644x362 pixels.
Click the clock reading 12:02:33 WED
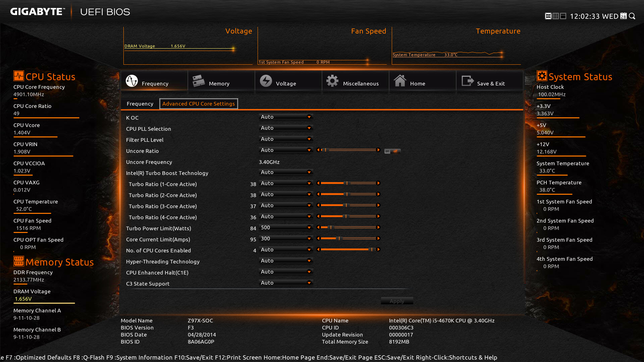[594, 16]
